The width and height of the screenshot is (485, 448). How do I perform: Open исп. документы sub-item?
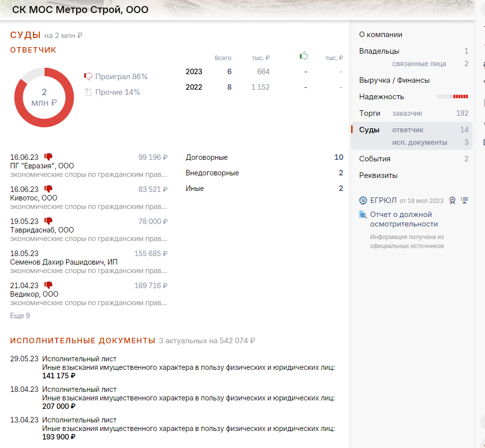420,142
